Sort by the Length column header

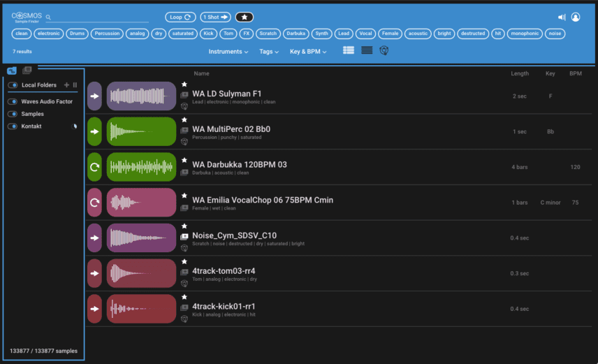click(x=520, y=73)
